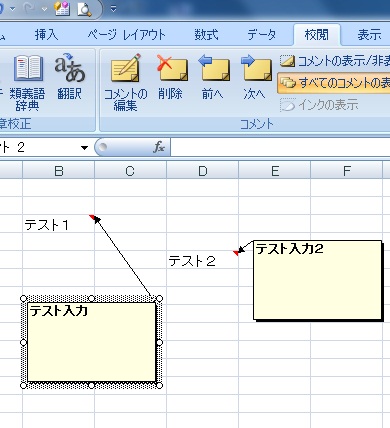The height and width of the screenshot is (428, 390).
Task: Click the 削除 delete comment icon
Action: (x=171, y=77)
